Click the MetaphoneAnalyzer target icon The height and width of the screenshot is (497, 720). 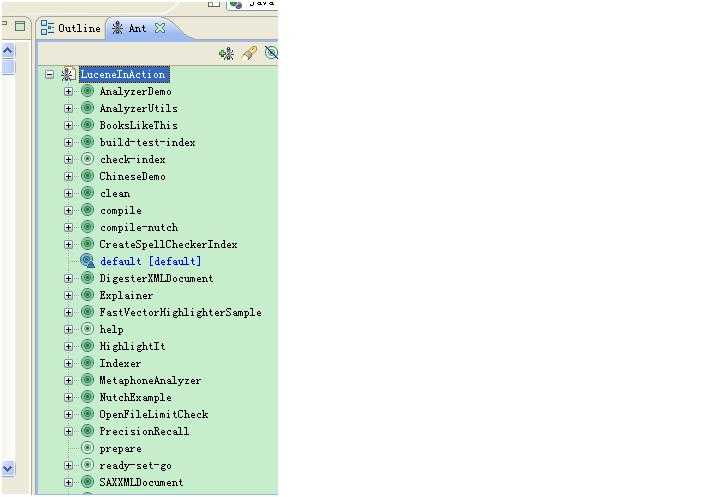[87, 380]
